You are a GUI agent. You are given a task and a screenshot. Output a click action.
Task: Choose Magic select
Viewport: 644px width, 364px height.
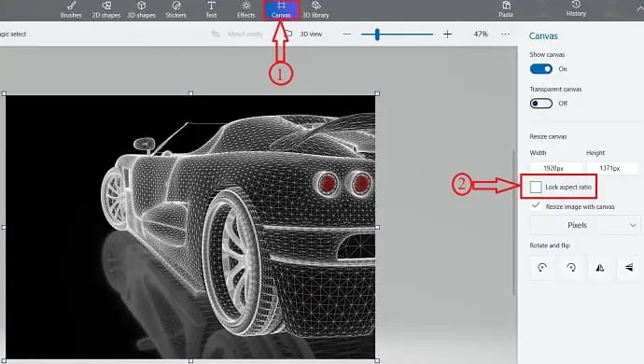pos(13,35)
